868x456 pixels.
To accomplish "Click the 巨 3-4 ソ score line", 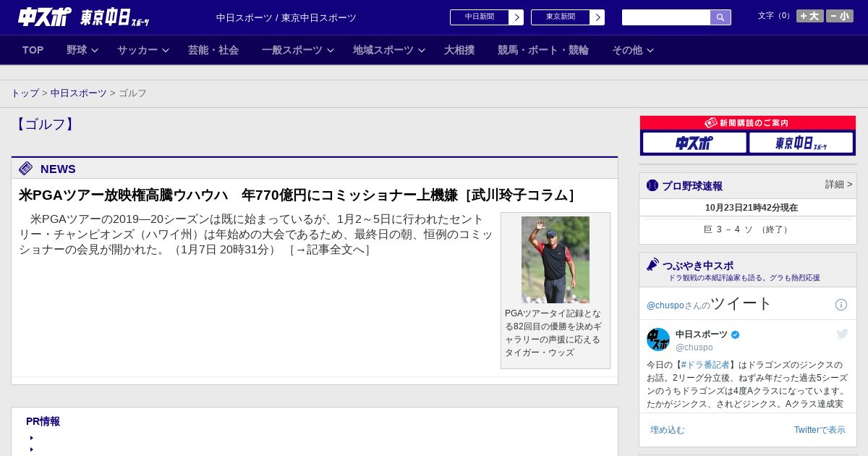I will click(747, 229).
